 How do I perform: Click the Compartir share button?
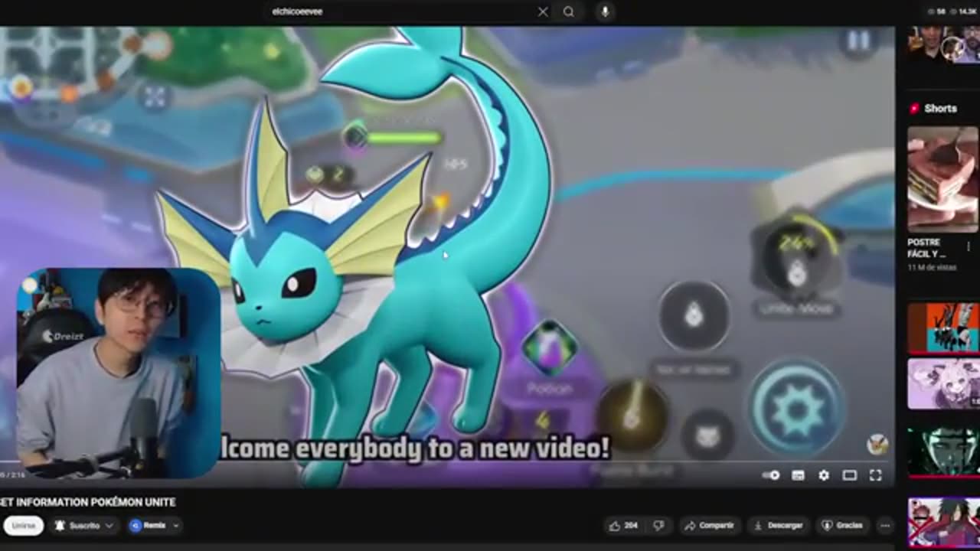tap(709, 526)
